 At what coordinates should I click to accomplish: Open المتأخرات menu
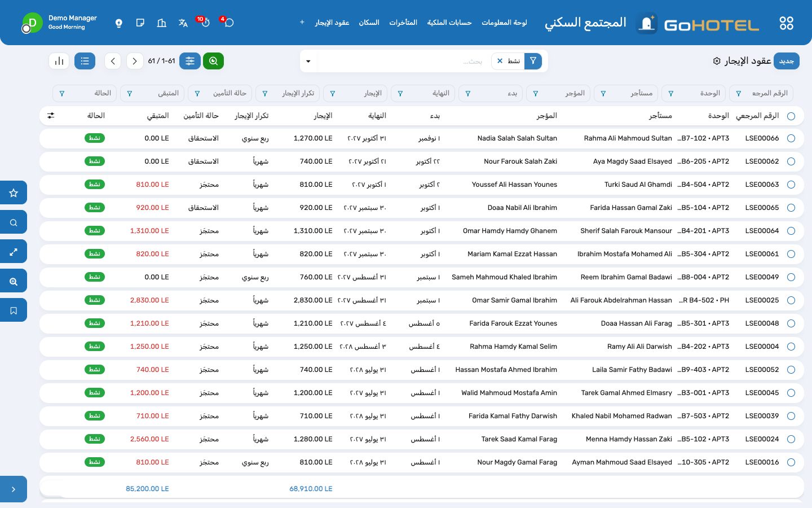coord(403,23)
